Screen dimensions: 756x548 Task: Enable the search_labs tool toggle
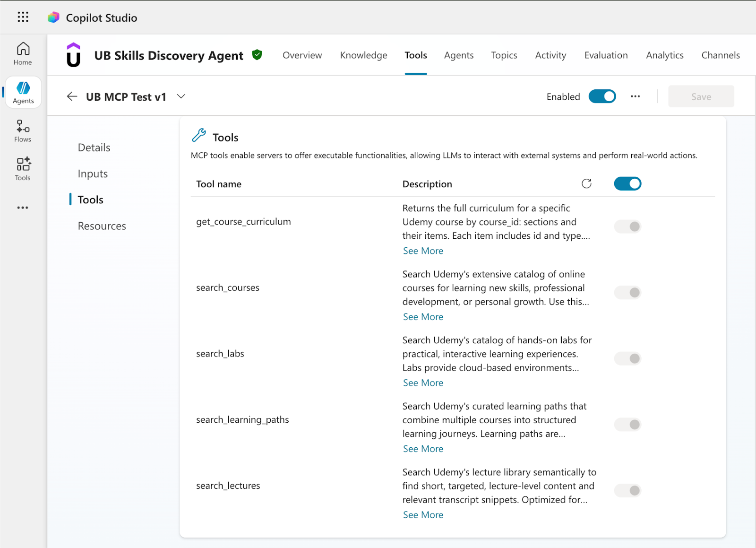[627, 358]
